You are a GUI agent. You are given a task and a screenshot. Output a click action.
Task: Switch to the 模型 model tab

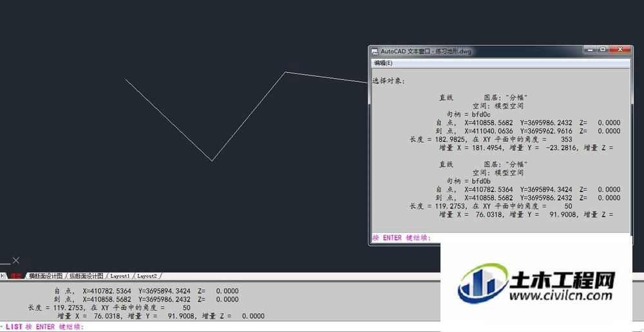tap(17, 276)
